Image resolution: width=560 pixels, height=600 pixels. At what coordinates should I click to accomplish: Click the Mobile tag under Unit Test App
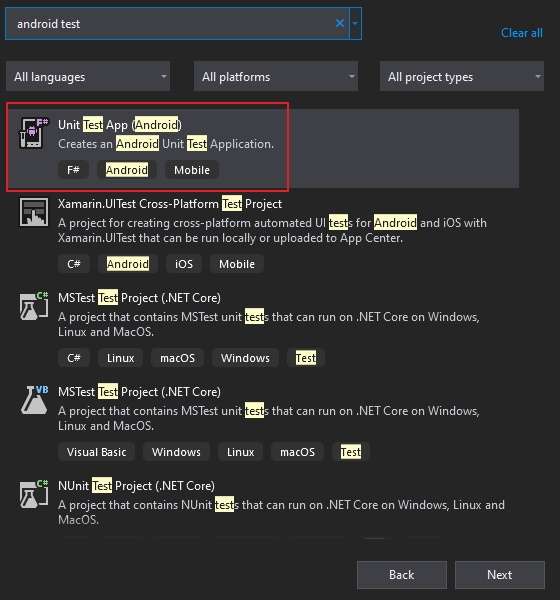[192, 170]
